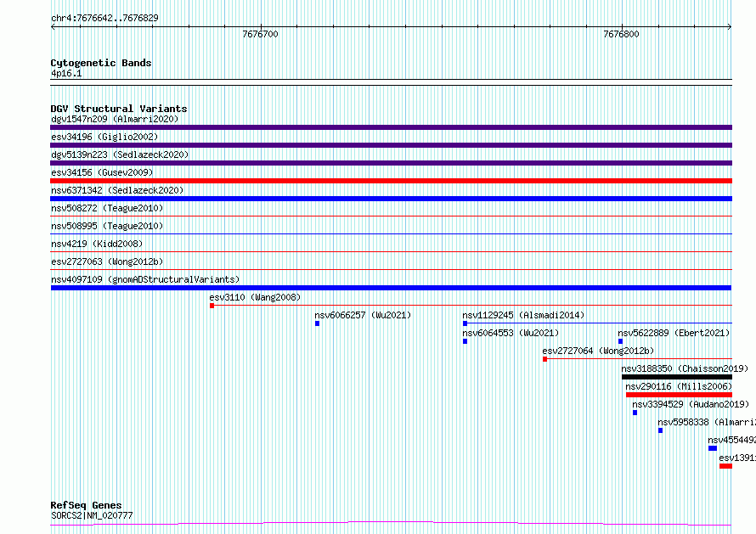
Task: Click the small red bar under esv1391
Action: coord(725,466)
